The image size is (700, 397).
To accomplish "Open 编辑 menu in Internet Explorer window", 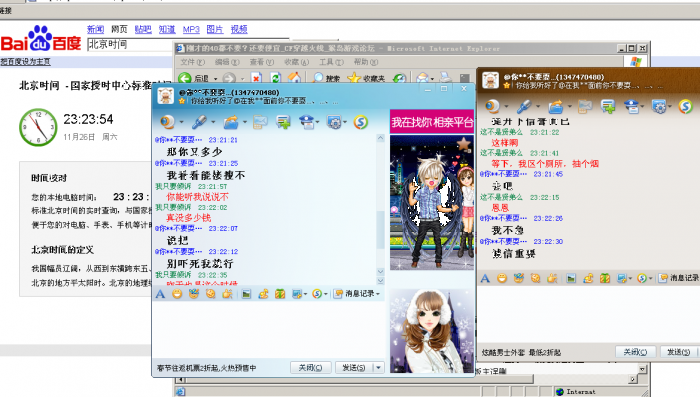I will (x=227, y=62).
